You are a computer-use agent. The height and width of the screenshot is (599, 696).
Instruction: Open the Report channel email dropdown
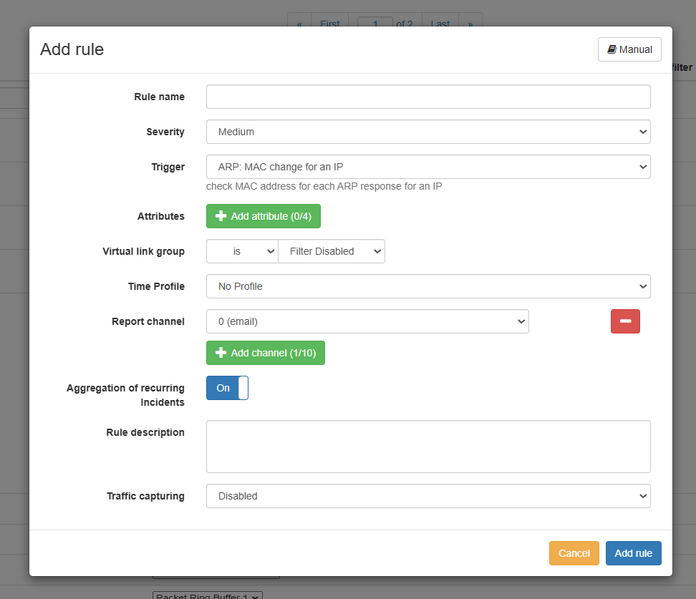(x=368, y=321)
